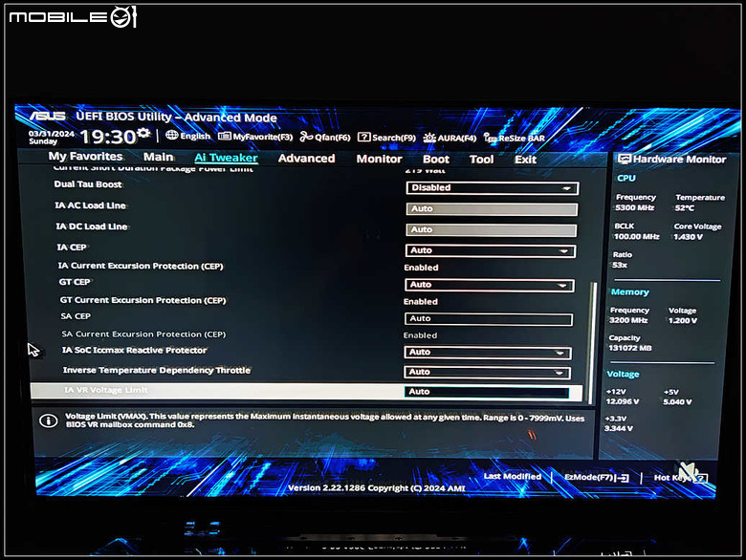This screenshot has width=746, height=560.
Task: Click the MyFavorite(F3) list icon
Action: (225, 137)
